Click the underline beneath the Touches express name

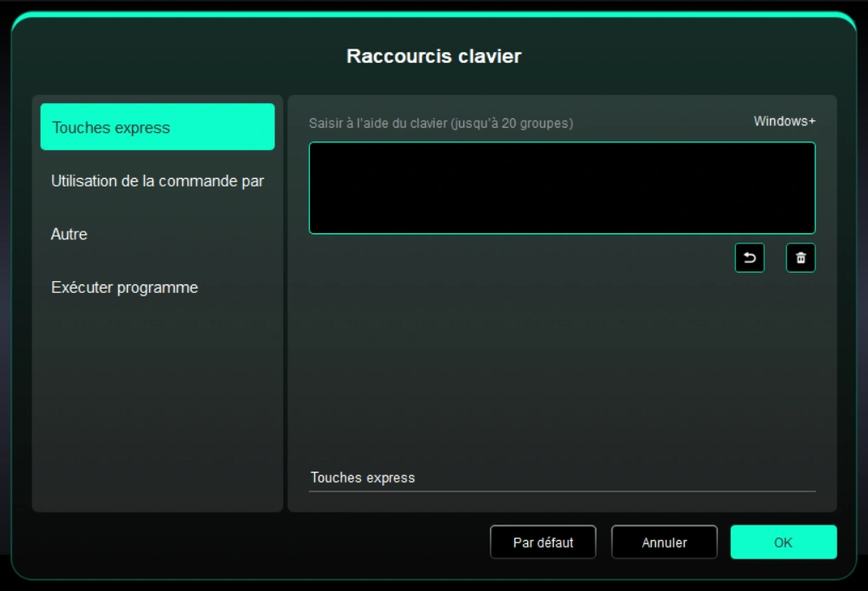pos(561,491)
